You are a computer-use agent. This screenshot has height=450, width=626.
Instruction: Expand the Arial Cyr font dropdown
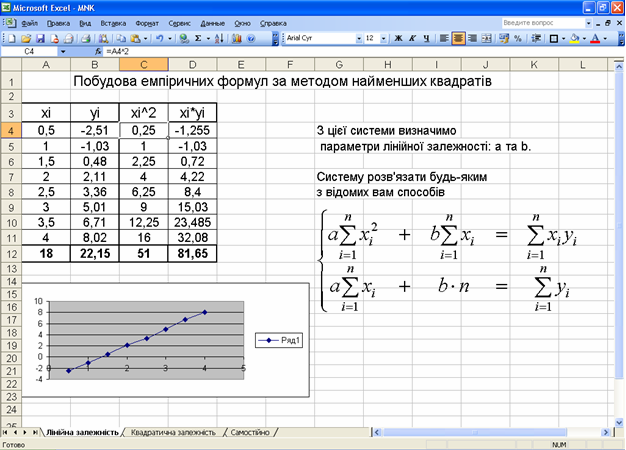click(359, 38)
